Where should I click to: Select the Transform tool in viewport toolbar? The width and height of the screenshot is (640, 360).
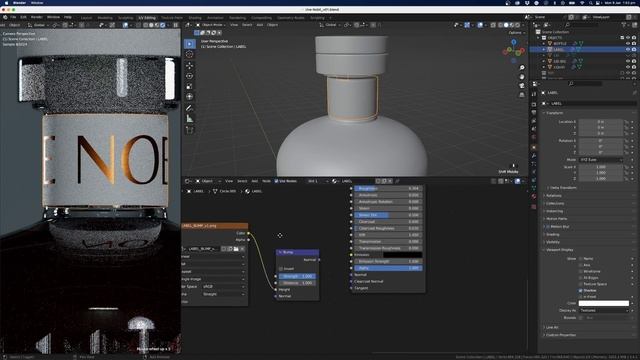click(190, 97)
